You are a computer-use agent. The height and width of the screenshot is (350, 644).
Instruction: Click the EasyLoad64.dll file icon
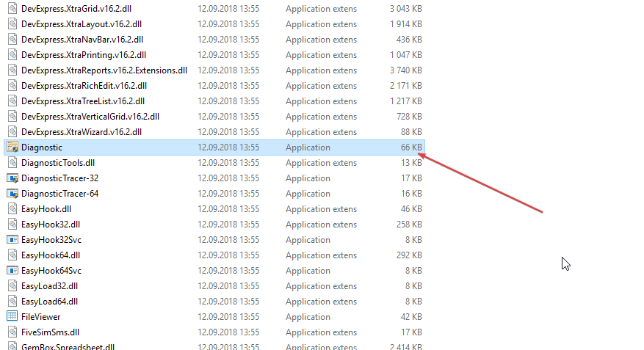(12, 301)
